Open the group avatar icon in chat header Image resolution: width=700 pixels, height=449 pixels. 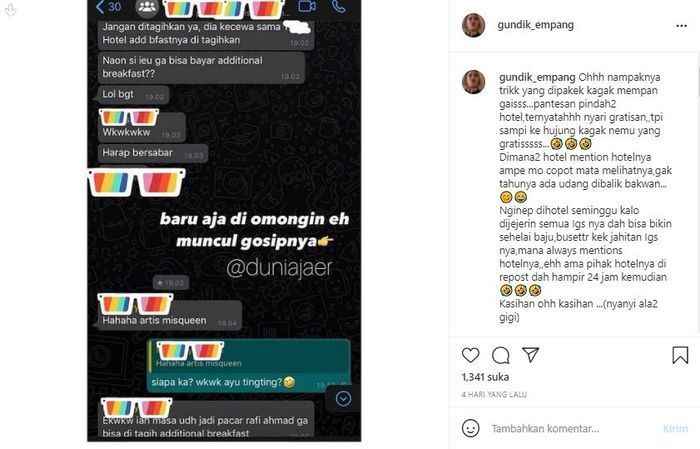pyautogui.click(x=147, y=7)
